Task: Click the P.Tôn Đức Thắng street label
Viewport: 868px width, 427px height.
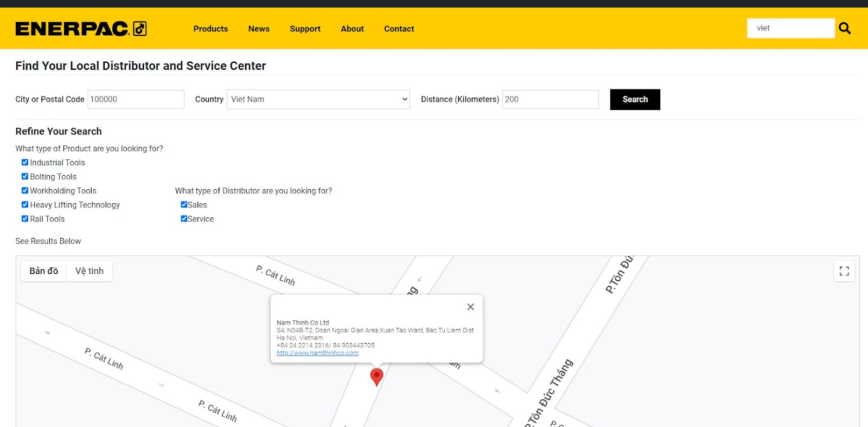Action: tap(548, 393)
